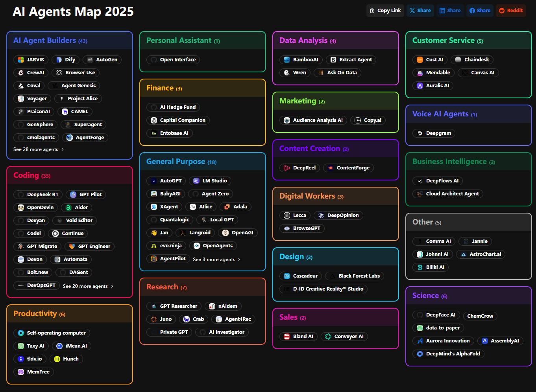Click the AssemblyAI logo icon
This screenshot has height=392, width=536.
pyautogui.click(x=485, y=341)
